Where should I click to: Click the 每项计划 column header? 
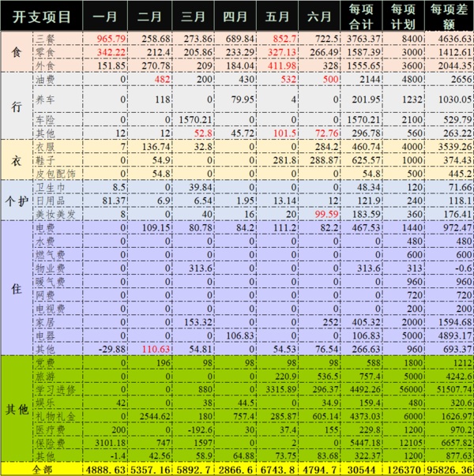coord(404,16)
